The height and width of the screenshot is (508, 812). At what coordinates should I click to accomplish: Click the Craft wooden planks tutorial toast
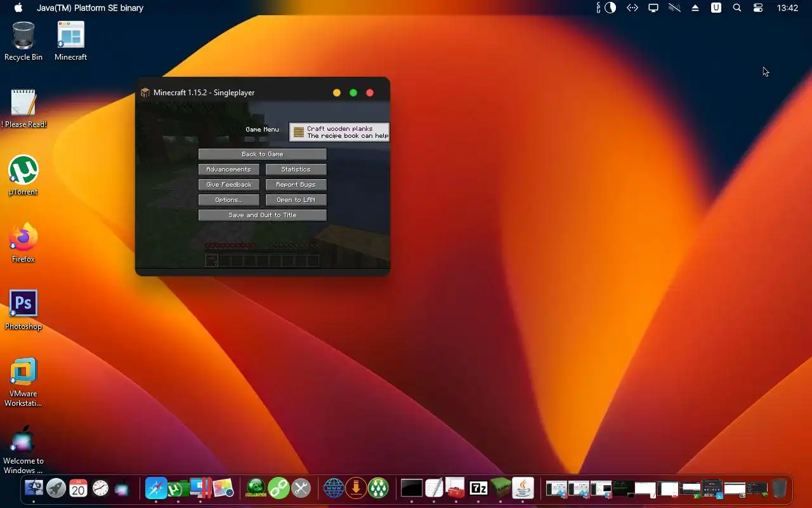tap(339, 132)
